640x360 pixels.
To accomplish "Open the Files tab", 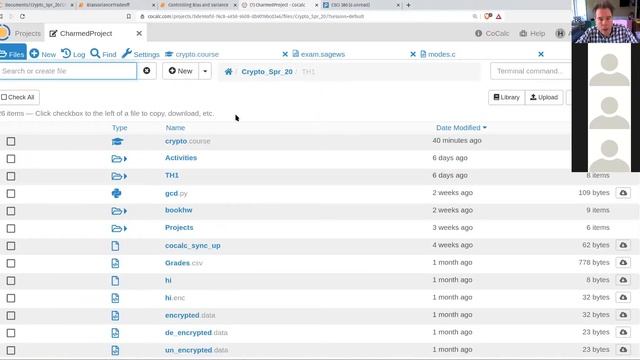I will (x=13, y=54).
